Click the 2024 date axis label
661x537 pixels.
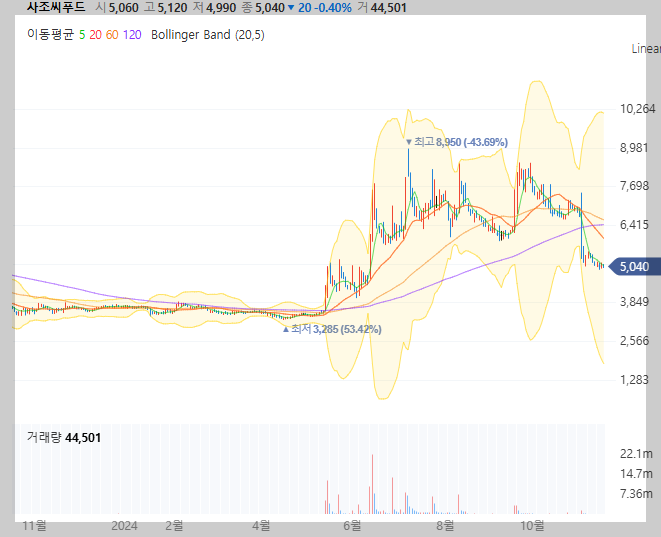coord(124,526)
